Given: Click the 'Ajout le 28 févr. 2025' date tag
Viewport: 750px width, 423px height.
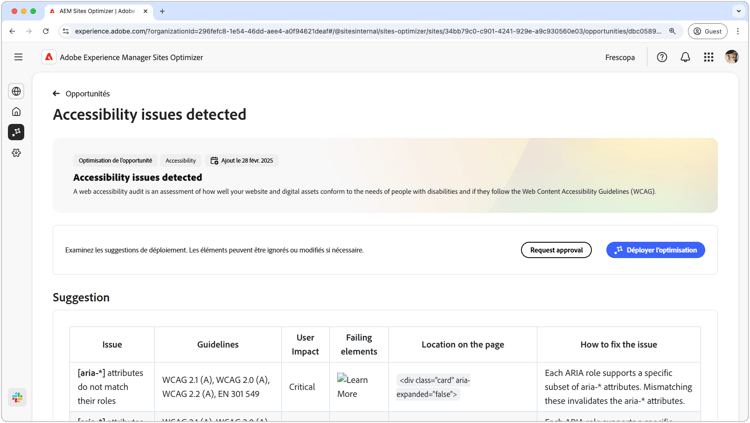Looking at the screenshot, I should (242, 161).
